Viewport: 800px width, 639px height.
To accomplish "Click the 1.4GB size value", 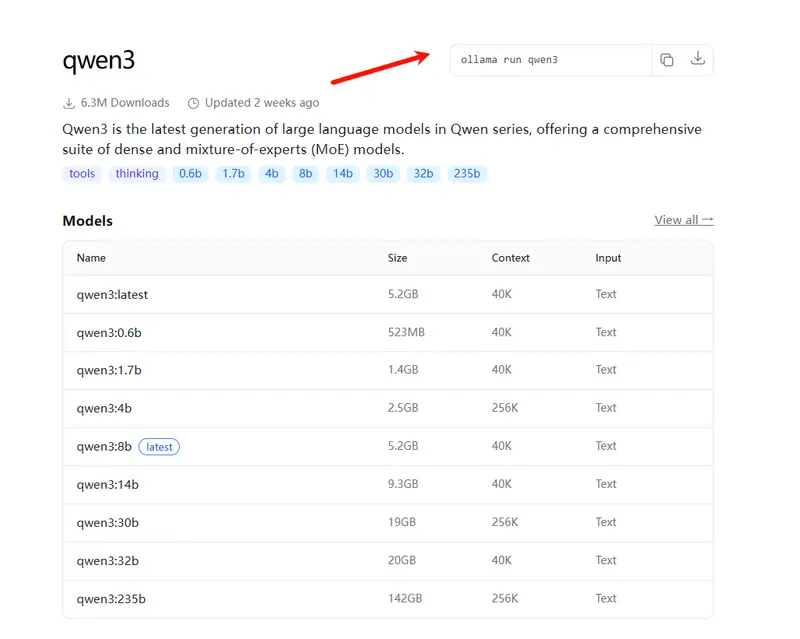I will [x=403, y=370].
